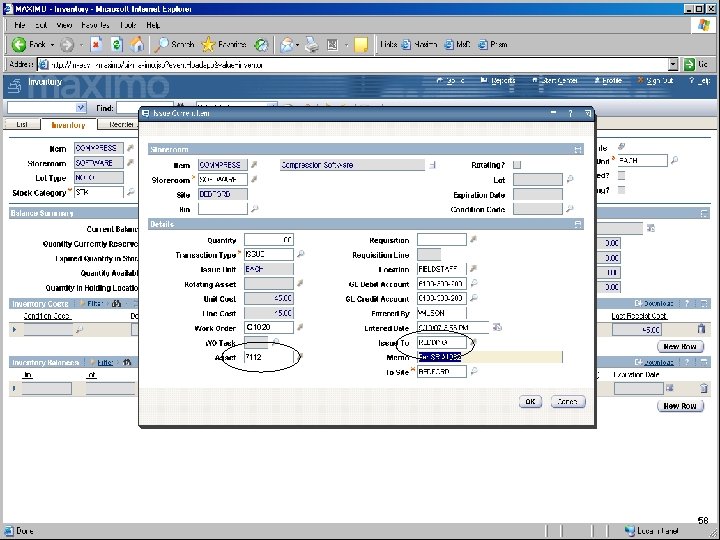This screenshot has width=720, height=540.
Task: Open the browser Search toolbar button
Action: point(174,45)
